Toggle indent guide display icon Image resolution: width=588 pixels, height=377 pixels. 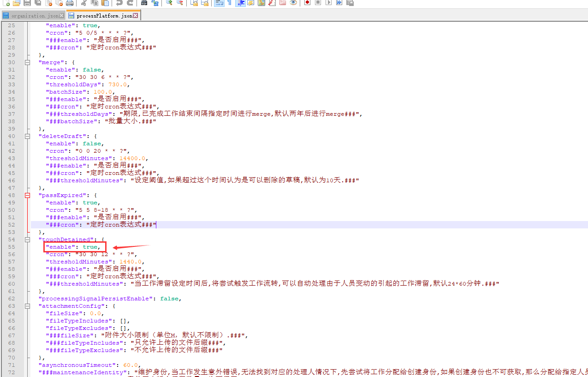[240, 3]
